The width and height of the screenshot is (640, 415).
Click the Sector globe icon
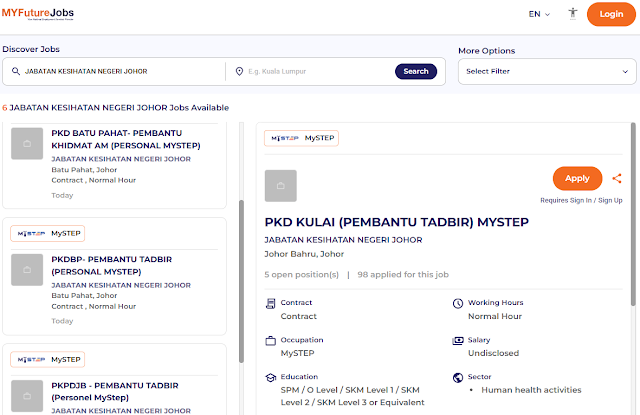[x=458, y=377]
